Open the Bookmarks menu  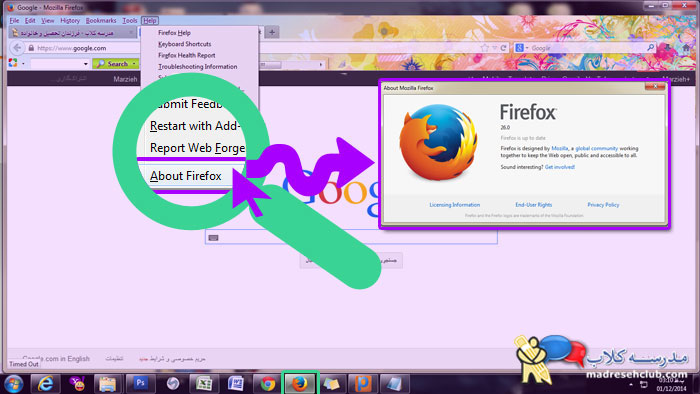[x=101, y=21]
